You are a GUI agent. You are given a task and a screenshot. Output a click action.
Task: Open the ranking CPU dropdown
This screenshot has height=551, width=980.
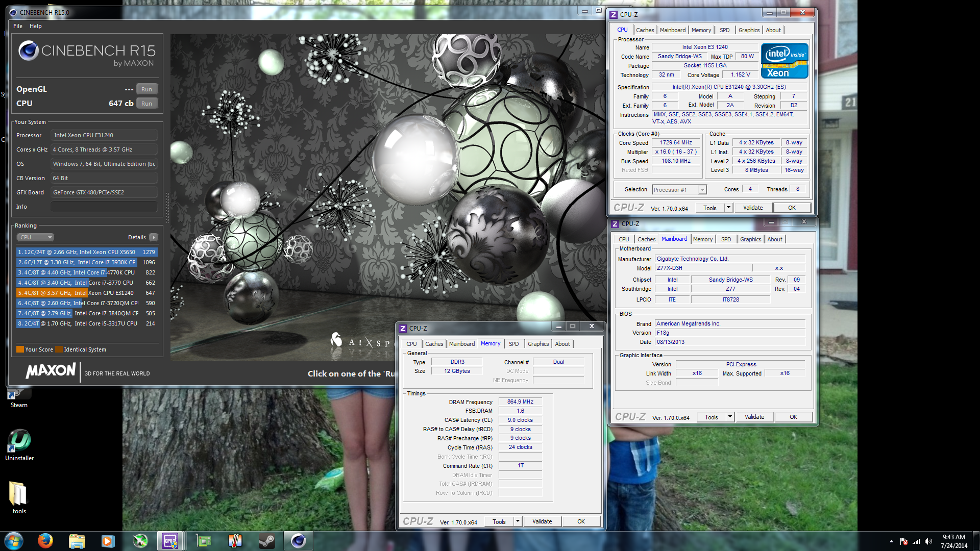tap(36, 237)
